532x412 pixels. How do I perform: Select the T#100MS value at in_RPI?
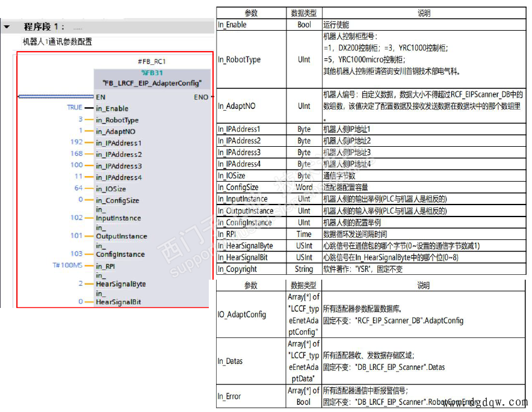67,265
